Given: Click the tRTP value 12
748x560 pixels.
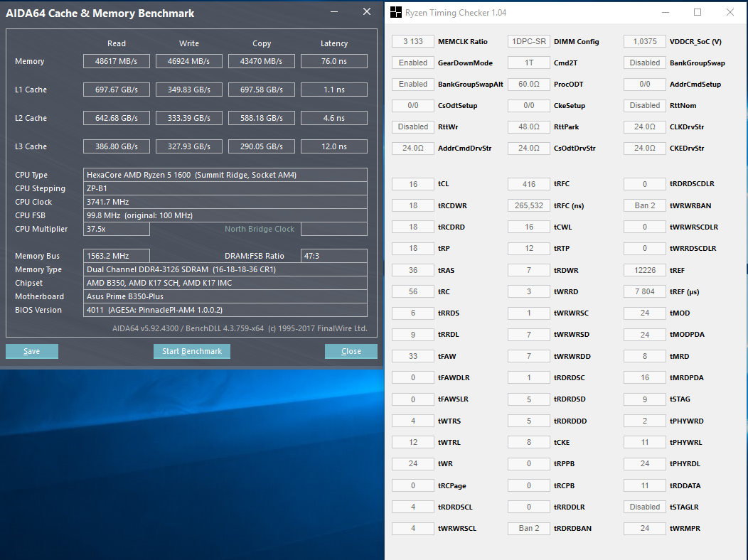Looking at the screenshot, I should [x=528, y=248].
